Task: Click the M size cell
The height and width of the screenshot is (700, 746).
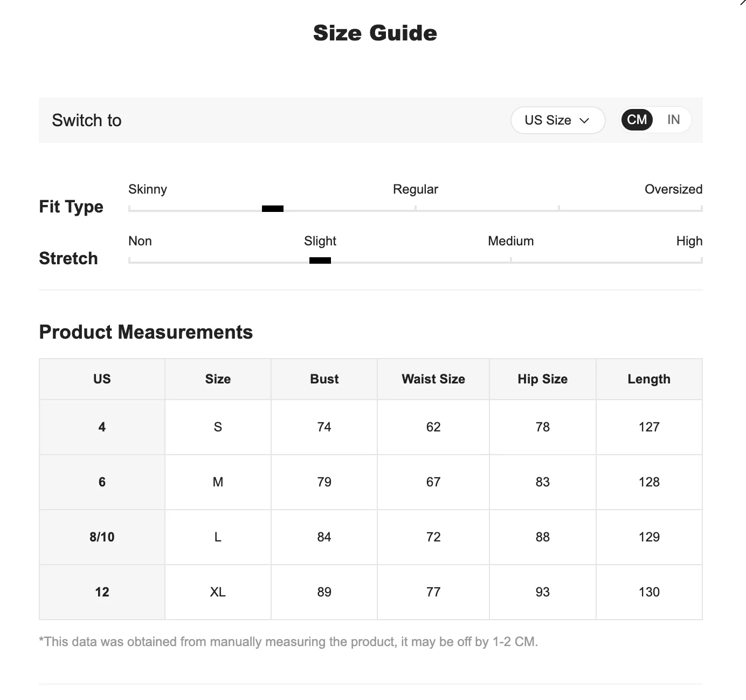Action: pos(218,482)
